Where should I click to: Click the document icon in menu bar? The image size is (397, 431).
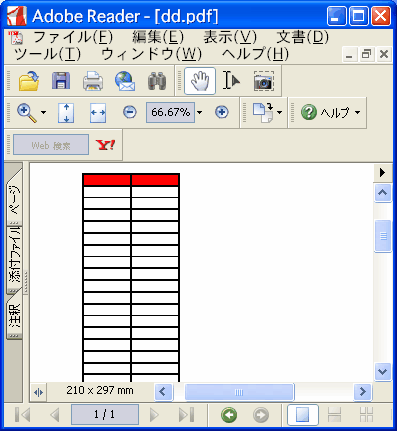coord(16,37)
